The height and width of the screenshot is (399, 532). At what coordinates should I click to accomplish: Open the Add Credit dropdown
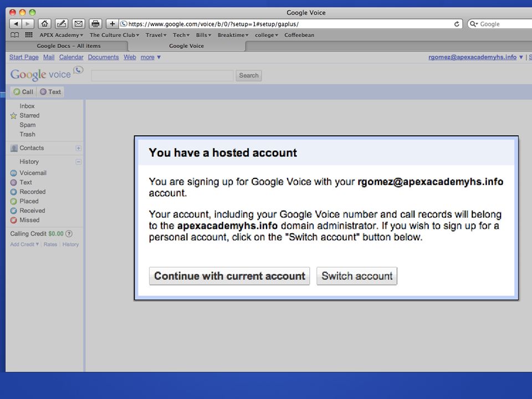24,244
